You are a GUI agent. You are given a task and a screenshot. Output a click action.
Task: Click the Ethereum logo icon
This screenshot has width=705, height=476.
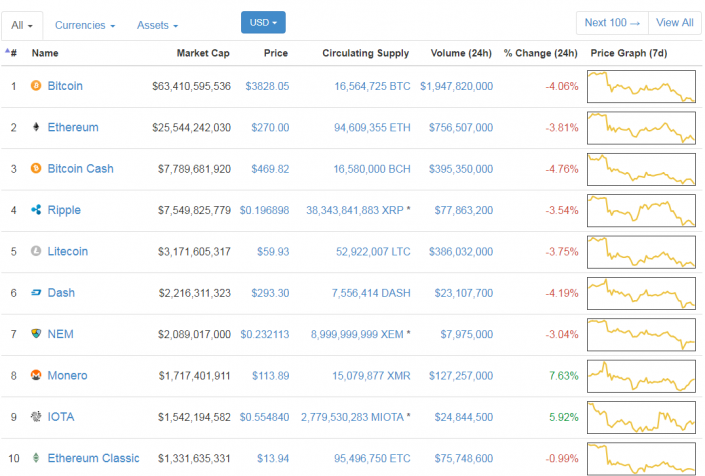point(37,127)
